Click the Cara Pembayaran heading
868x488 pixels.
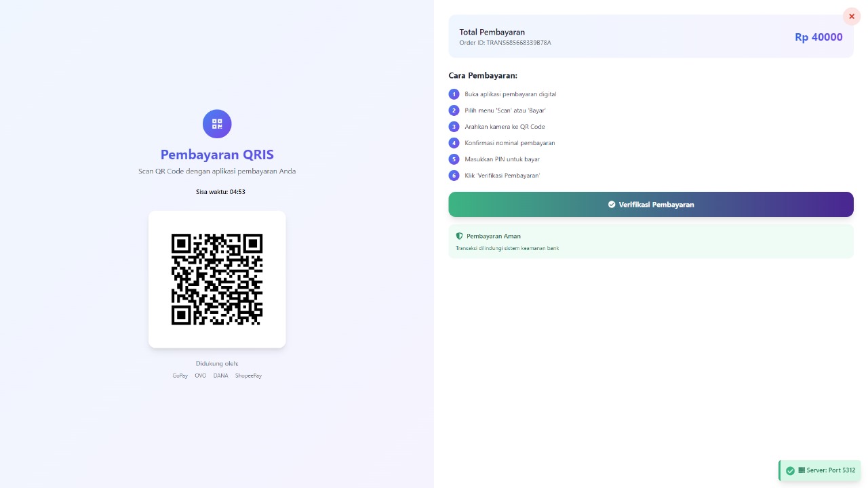[x=483, y=76]
